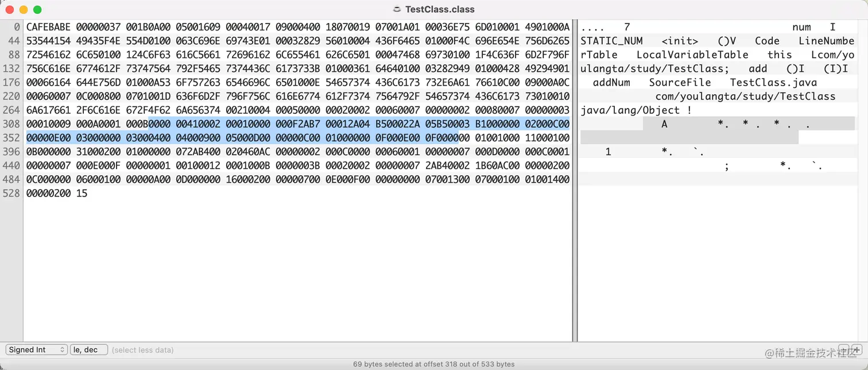
Task: Click 'num' in the text pane
Action: point(802,27)
